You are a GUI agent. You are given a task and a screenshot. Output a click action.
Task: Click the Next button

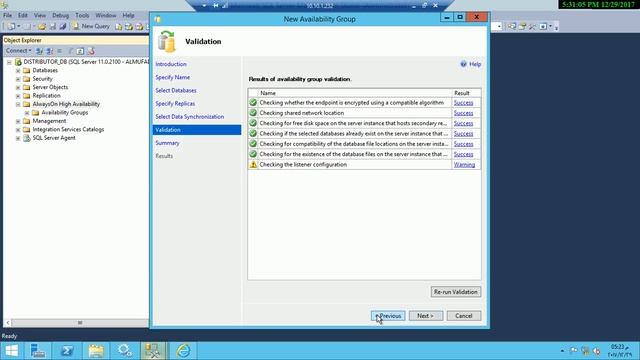[x=426, y=316]
